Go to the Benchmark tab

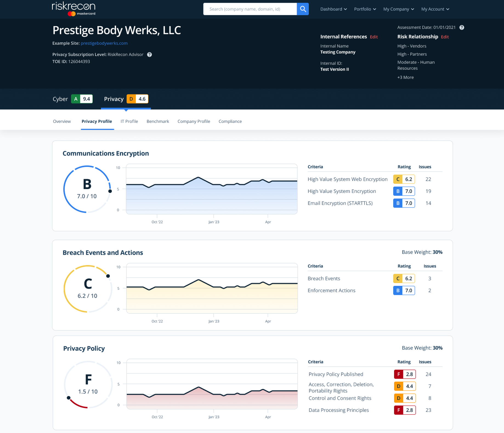[x=158, y=121]
